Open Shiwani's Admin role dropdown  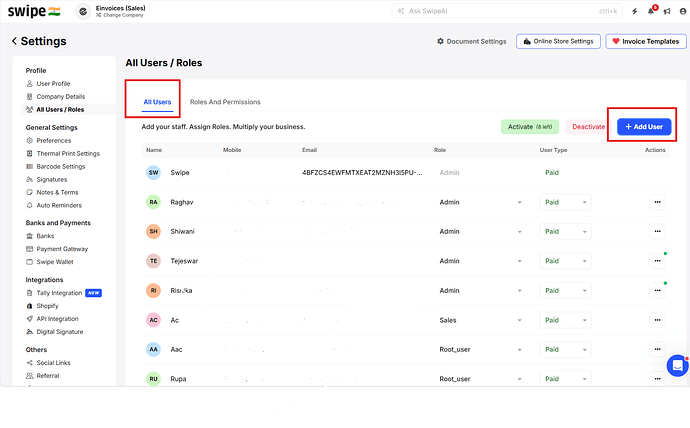point(481,231)
